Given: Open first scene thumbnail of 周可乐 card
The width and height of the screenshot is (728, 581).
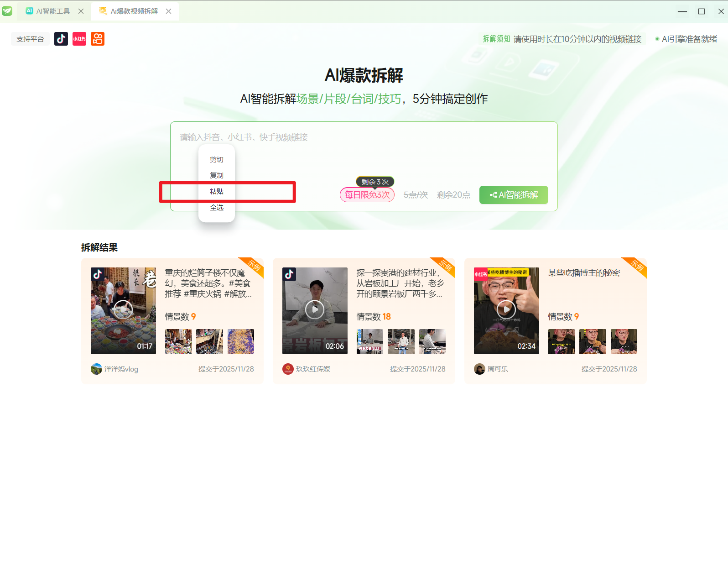Looking at the screenshot, I should point(561,341).
